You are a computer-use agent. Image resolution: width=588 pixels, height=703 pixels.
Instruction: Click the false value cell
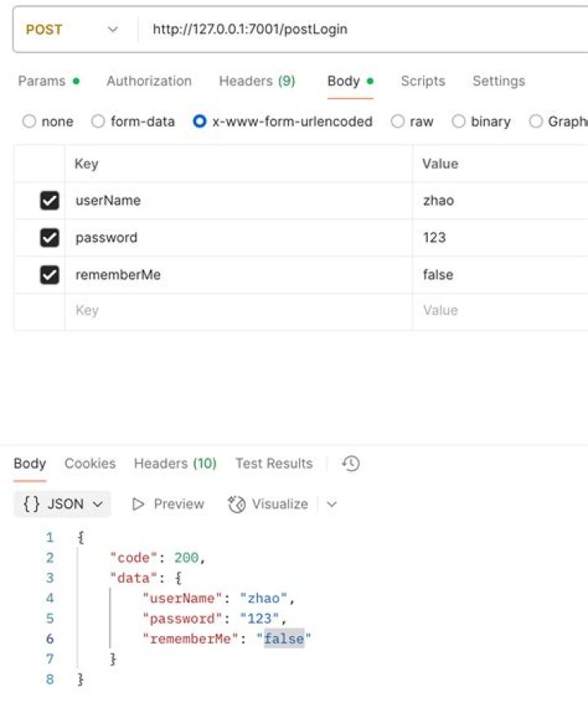(x=501, y=275)
